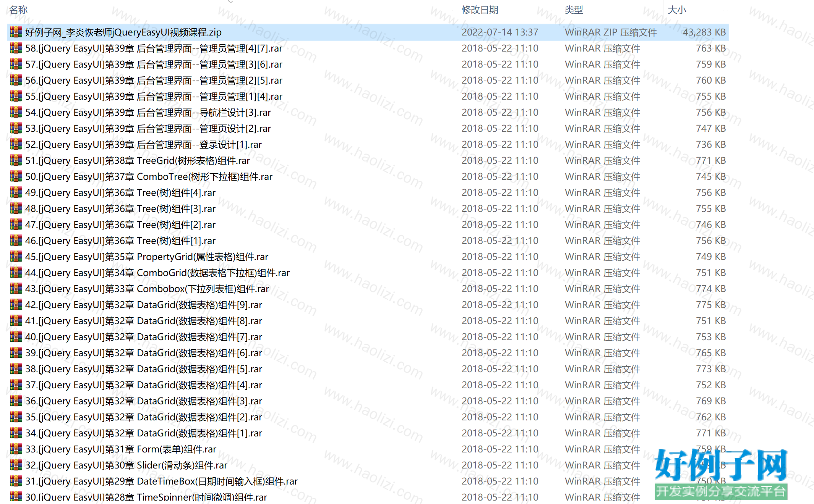This screenshot has width=814, height=504.
Task: Select file name 33.[jQuery EasyUI]第31章 Form(表单)组件.rar
Action: click(x=121, y=449)
